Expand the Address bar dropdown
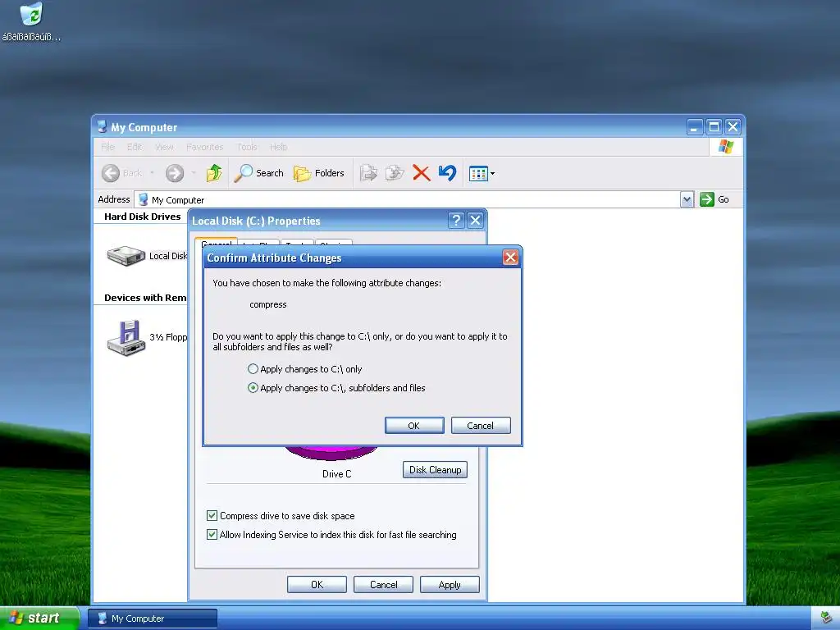The width and height of the screenshot is (840, 630). 687,199
